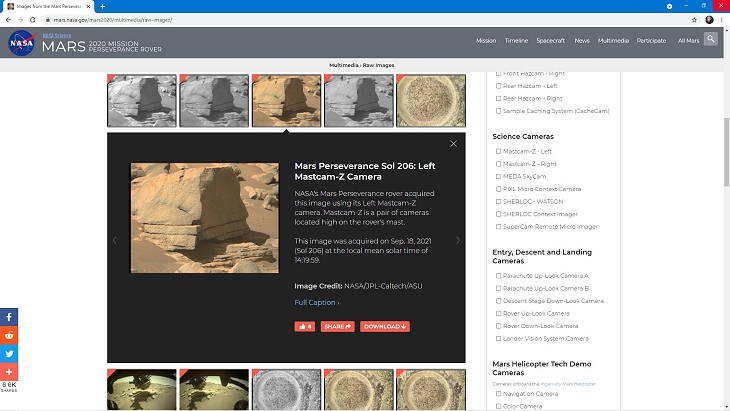
Task: Like the image with thumbs-up button
Action: [x=305, y=326]
